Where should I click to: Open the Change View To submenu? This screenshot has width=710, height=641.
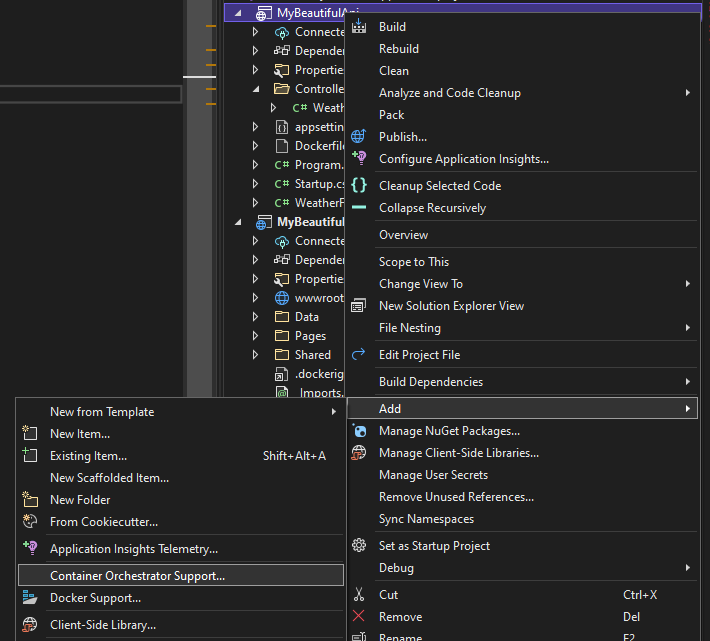(x=522, y=283)
